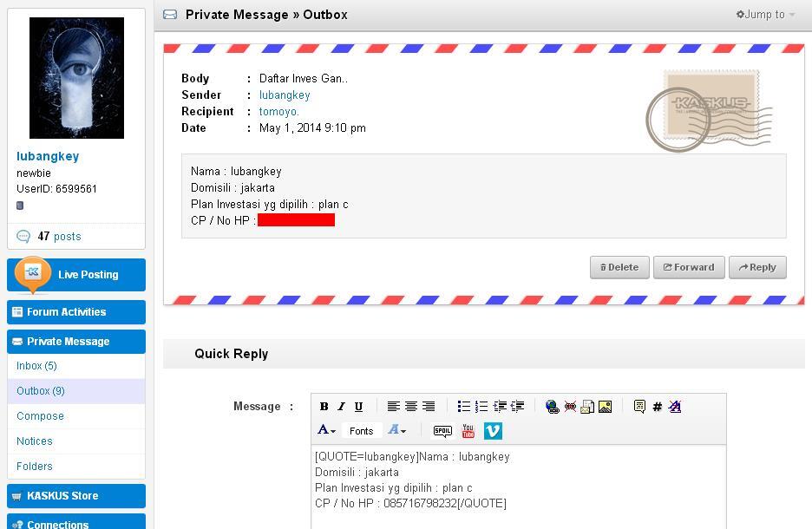Insert a spoiler tag
This screenshot has width=812, height=529.
tap(442, 431)
